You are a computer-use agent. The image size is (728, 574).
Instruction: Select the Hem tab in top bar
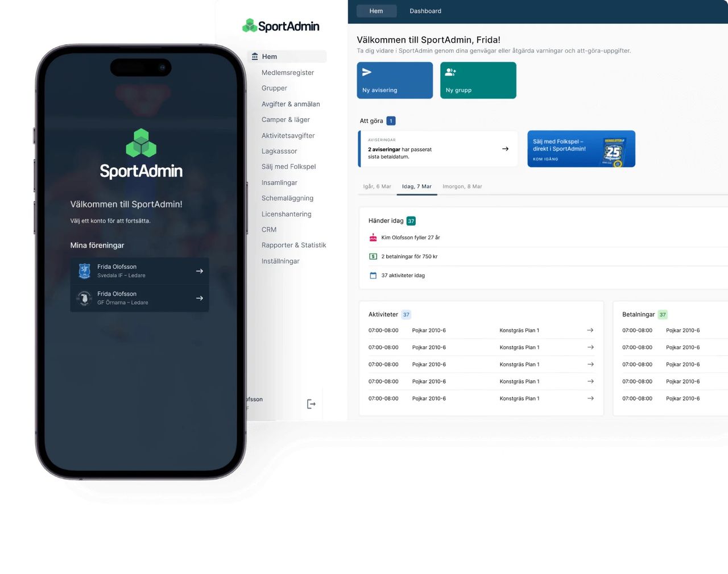(x=376, y=11)
